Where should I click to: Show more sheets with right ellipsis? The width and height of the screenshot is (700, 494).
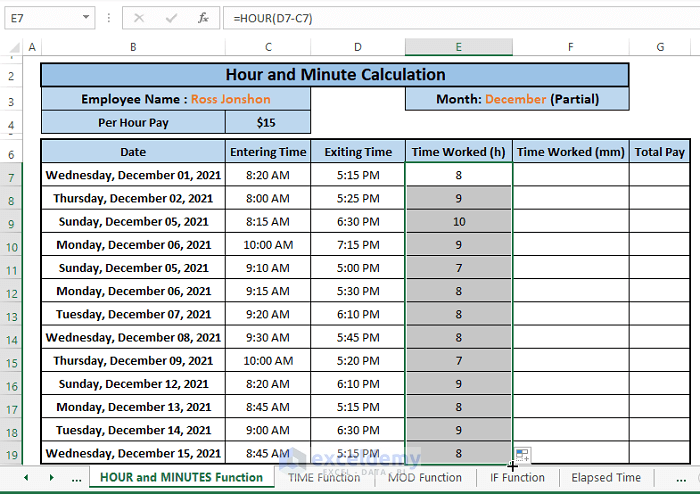click(x=681, y=478)
